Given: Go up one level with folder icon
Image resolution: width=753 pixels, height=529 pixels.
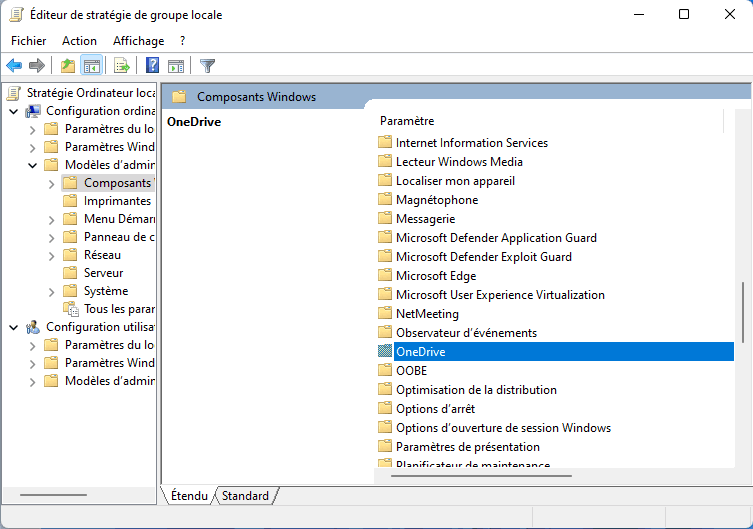Looking at the screenshot, I should coord(67,66).
